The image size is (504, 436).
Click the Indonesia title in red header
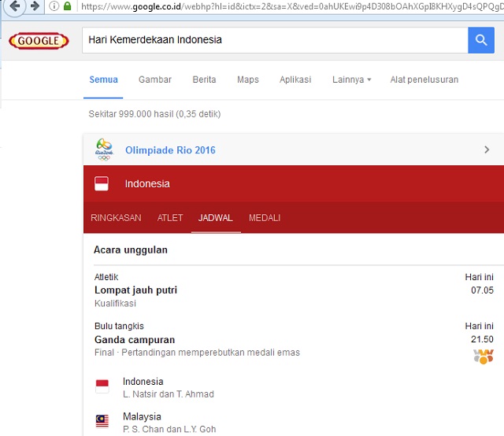coord(147,184)
